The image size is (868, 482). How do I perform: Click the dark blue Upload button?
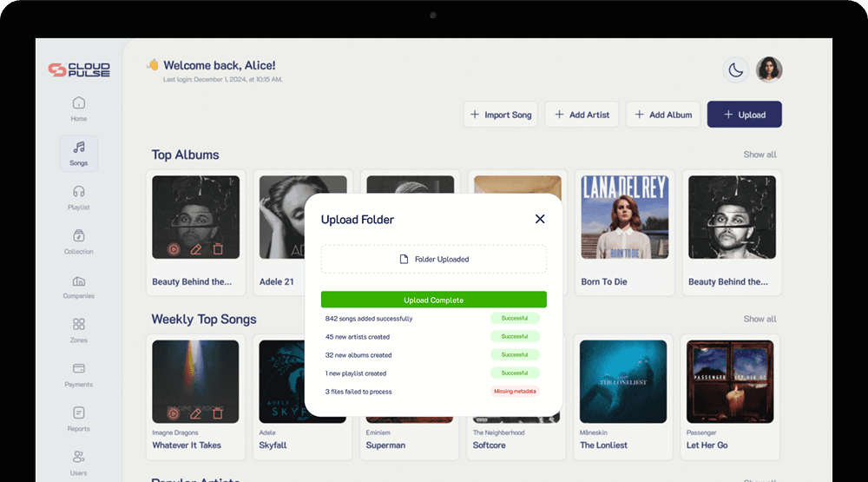tap(744, 115)
